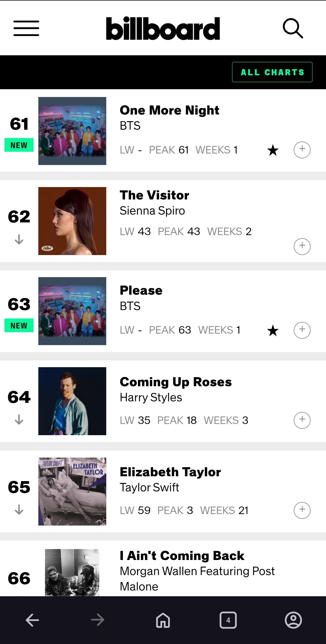Expand The Visitor chart entry
This screenshot has width=326, height=644.
click(x=302, y=246)
